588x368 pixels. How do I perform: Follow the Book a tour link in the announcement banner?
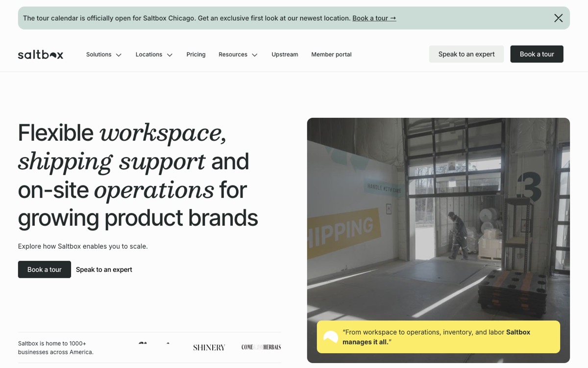(374, 18)
